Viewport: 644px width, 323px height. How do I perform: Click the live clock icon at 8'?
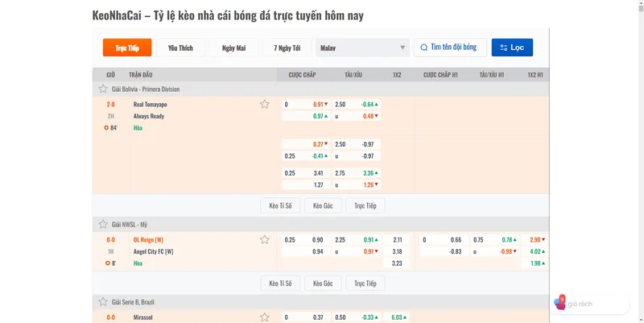pos(107,263)
